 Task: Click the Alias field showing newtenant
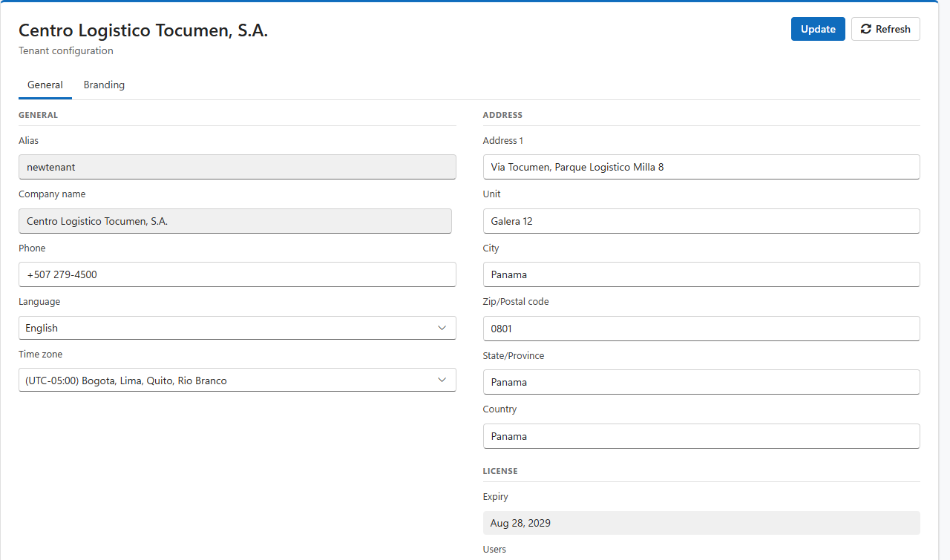(237, 167)
